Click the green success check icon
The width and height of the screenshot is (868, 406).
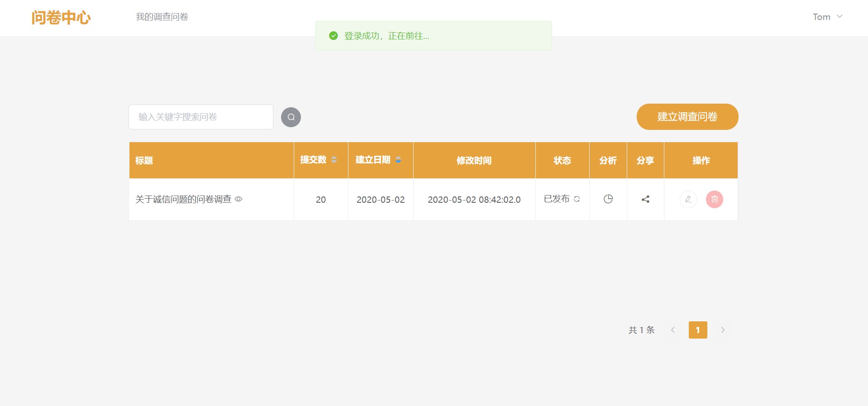(334, 36)
